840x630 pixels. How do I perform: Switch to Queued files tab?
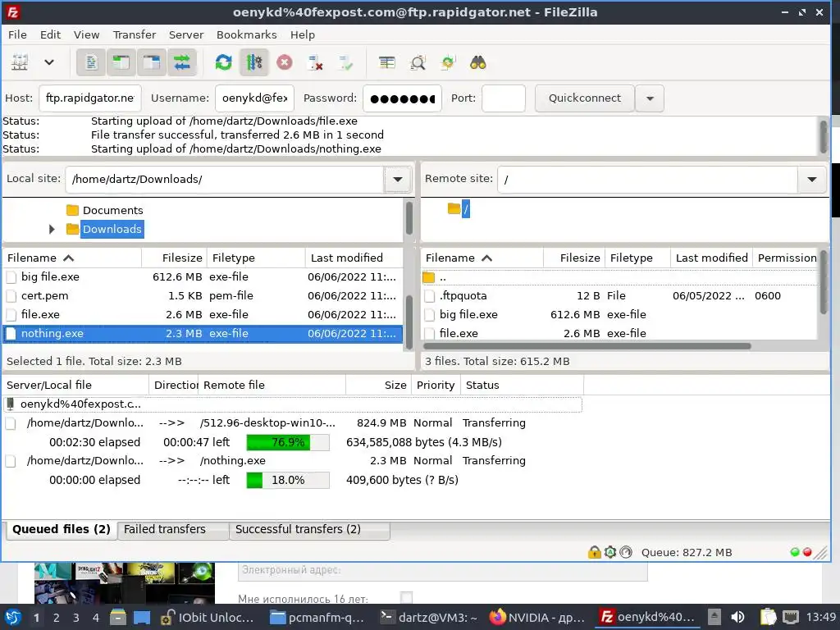pos(61,529)
